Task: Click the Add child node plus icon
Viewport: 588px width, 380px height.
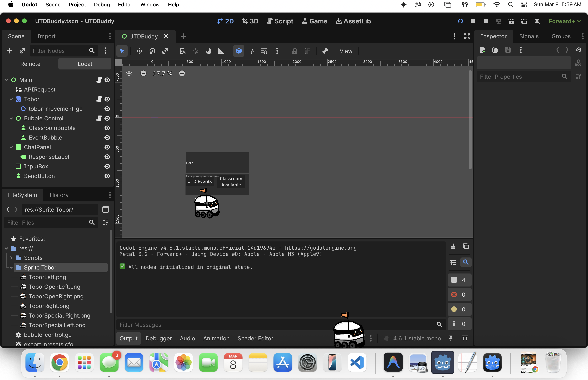Action: coord(9,51)
